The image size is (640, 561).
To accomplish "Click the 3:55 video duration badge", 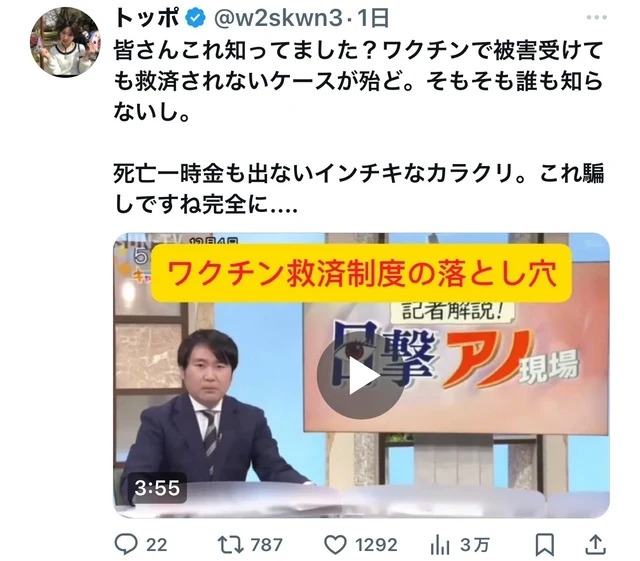I will (x=157, y=488).
